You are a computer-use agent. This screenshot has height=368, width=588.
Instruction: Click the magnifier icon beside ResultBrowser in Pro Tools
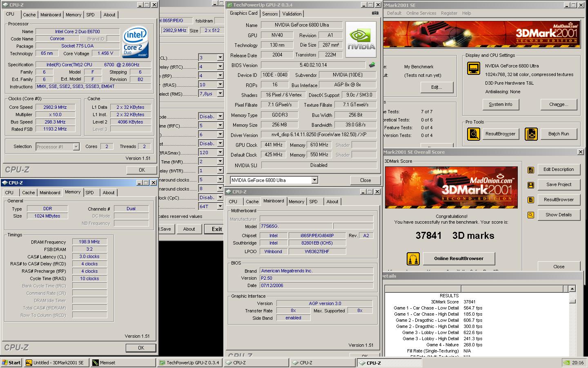(x=473, y=134)
